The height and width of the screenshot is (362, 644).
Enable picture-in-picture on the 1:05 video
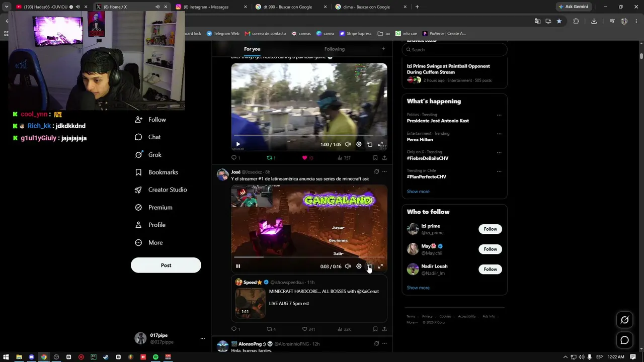coord(370,144)
